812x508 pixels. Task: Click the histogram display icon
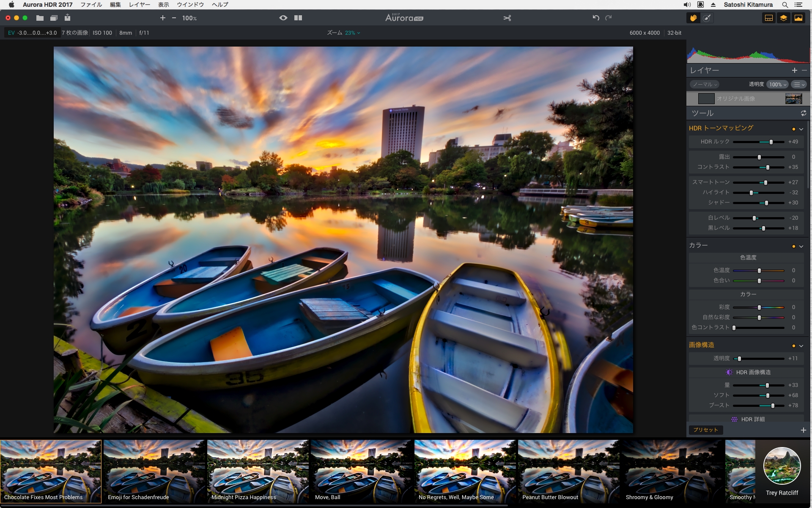[x=798, y=18]
